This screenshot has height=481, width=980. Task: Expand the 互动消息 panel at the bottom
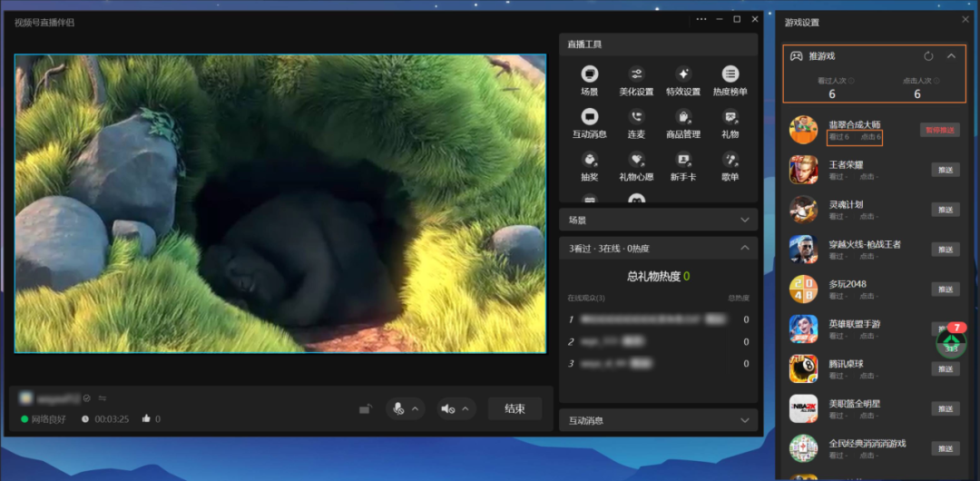point(745,420)
